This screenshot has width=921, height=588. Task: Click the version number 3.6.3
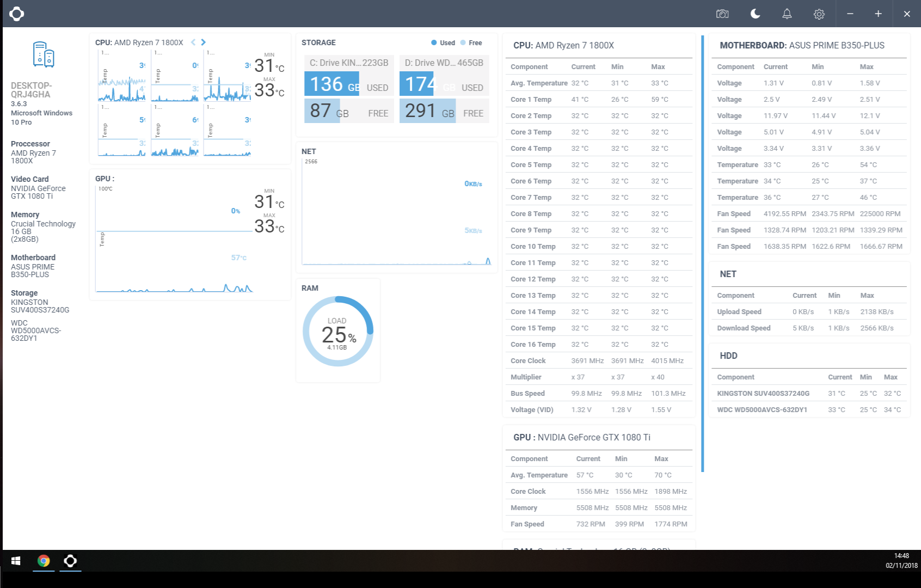[x=19, y=103]
